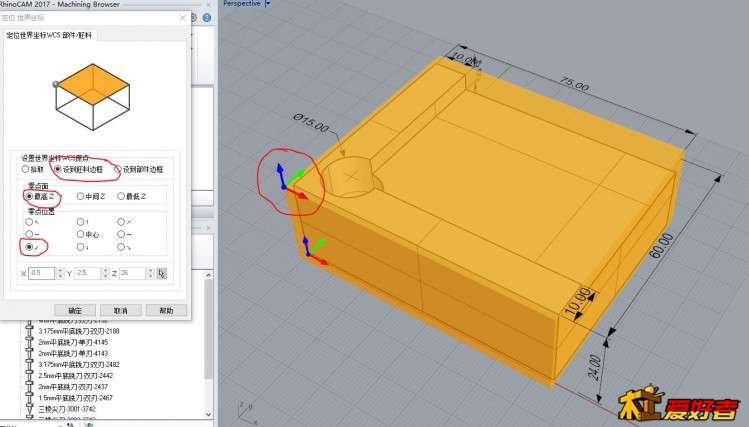Confirm the dialog with 确定

[75, 310]
